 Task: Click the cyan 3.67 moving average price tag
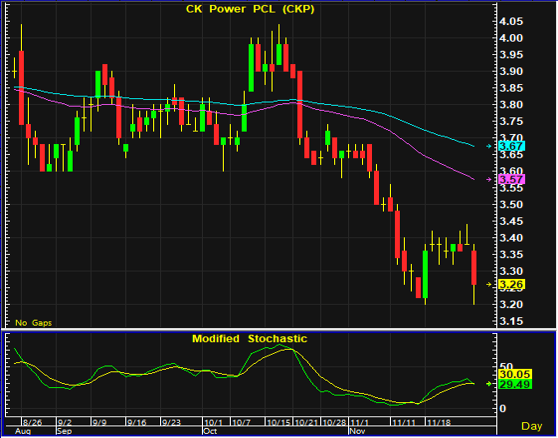pos(512,146)
